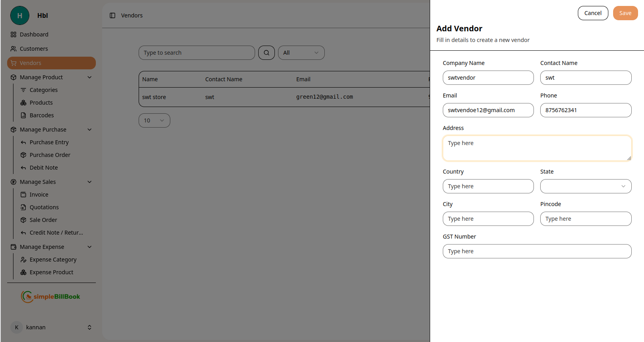644x342 pixels.
Task: Click the H avatar for Hbl
Action: (x=20, y=15)
